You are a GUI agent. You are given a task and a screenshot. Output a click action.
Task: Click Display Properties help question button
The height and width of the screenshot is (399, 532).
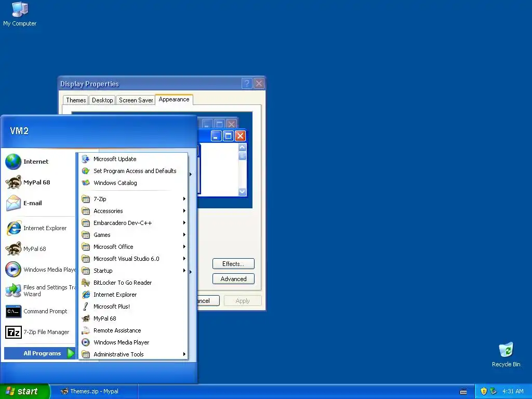tap(247, 84)
